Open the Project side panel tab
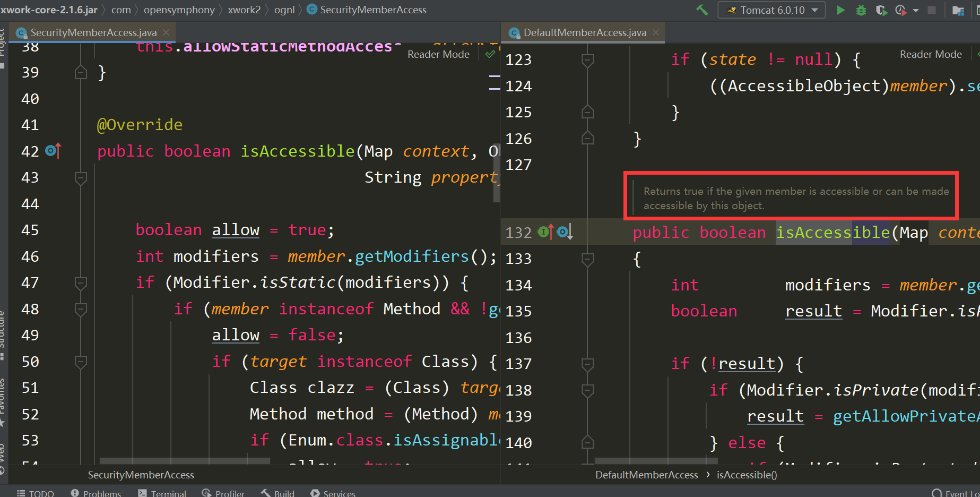The height and width of the screenshot is (497, 980). [x=3, y=49]
